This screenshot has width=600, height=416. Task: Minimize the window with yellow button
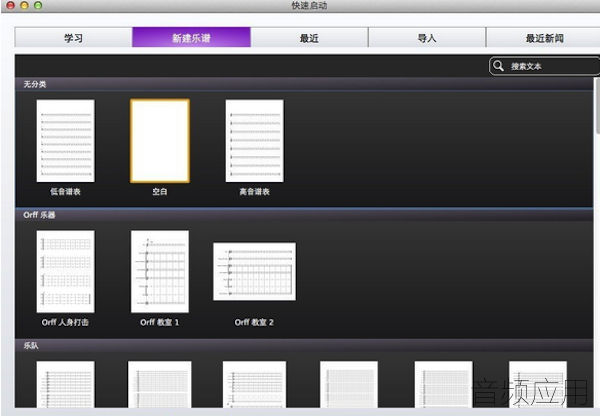click(24, 5)
